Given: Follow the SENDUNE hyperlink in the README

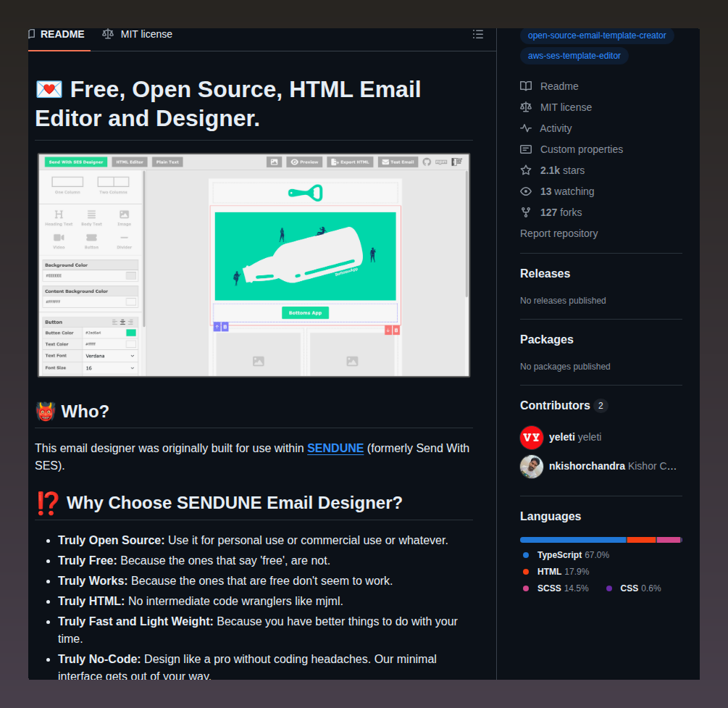Looking at the screenshot, I should (335, 449).
